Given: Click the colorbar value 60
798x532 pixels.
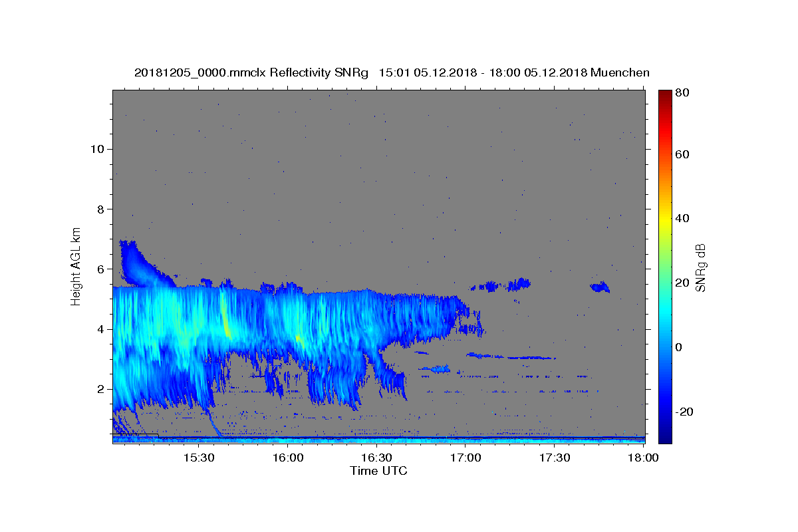Looking at the screenshot, I should pos(683,154).
